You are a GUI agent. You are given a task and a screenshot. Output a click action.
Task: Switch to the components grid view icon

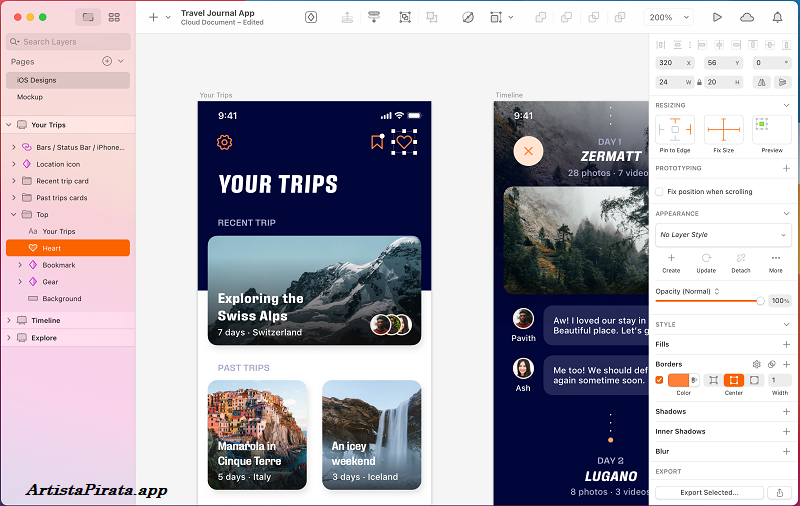tap(114, 17)
